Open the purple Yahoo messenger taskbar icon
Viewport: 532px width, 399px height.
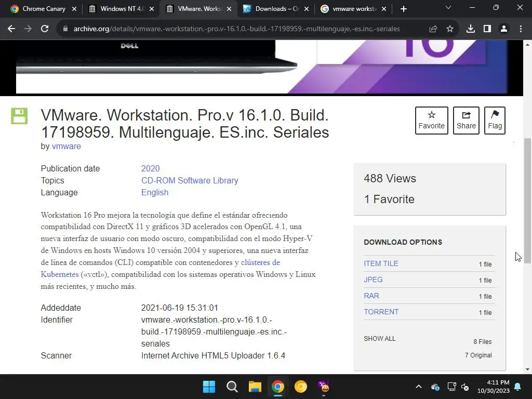[323, 387]
